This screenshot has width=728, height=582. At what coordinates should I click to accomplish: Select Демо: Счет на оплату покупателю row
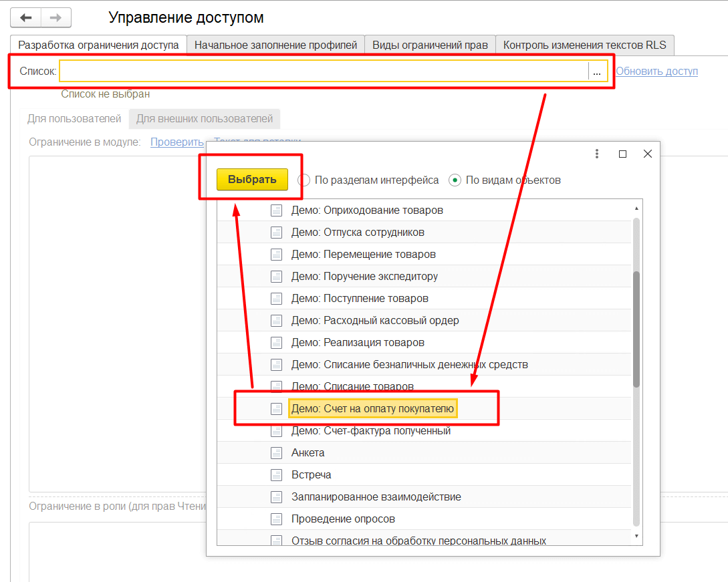point(372,409)
